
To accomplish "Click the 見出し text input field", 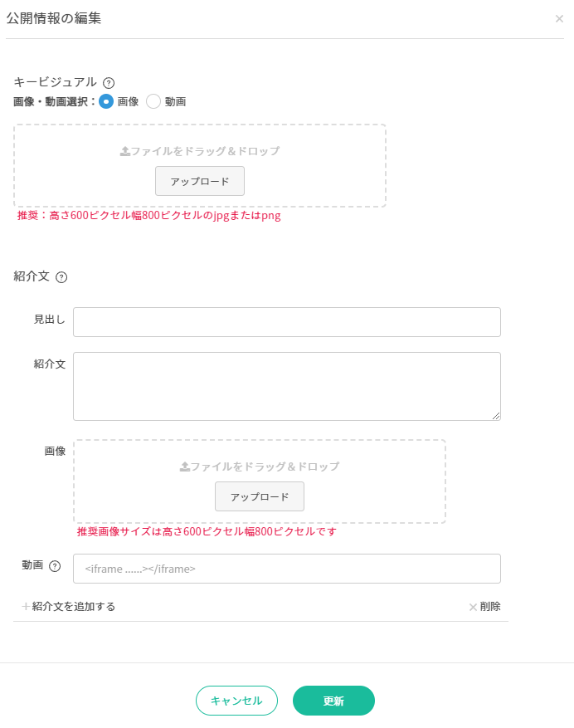I will [x=287, y=322].
